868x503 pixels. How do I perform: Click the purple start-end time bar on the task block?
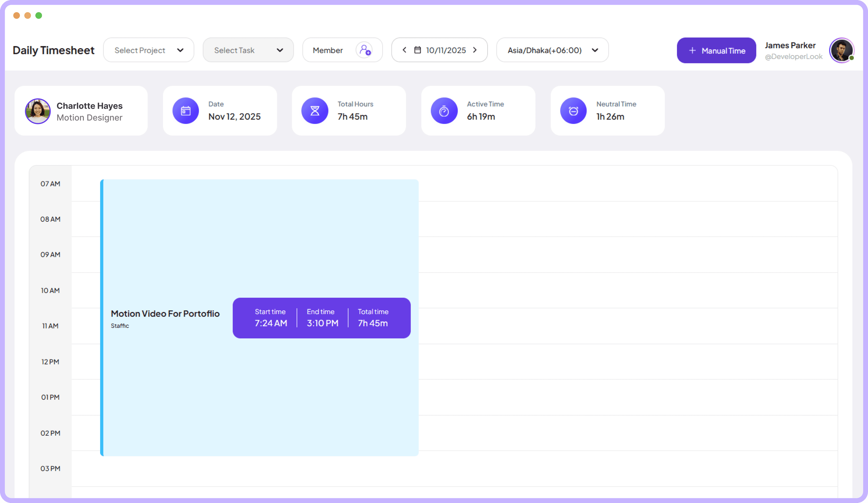pos(321,318)
